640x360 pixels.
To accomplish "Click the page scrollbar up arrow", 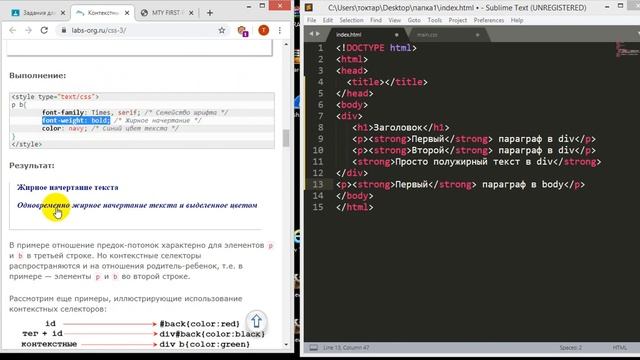I will [286, 44].
